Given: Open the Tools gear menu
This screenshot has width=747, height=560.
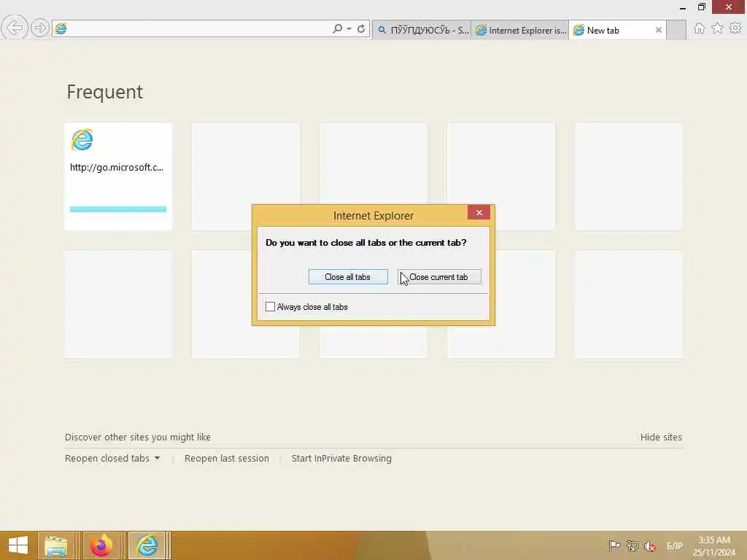Looking at the screenshot, I should tap(735, 28).
